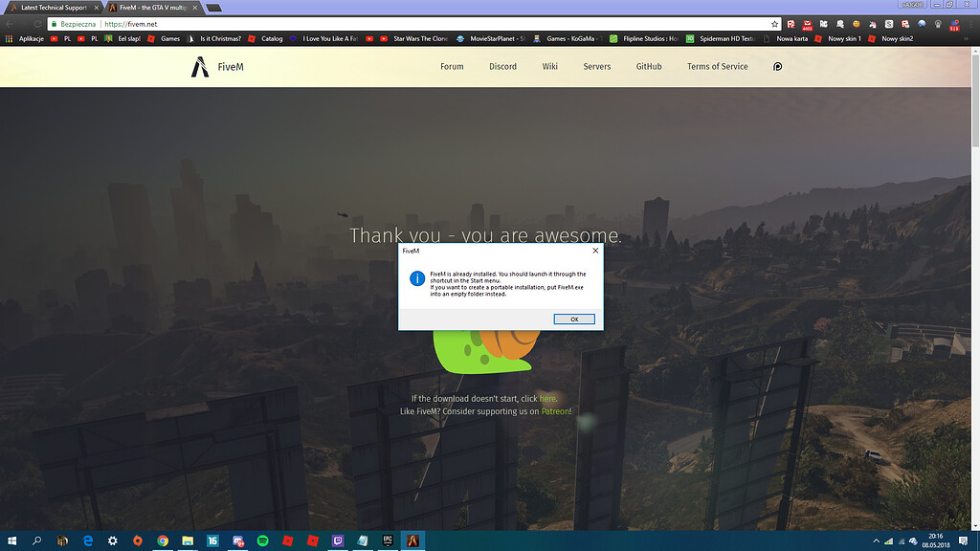Click OK in the FiveM dialog

pyautogui.click(x=574, y=320)
